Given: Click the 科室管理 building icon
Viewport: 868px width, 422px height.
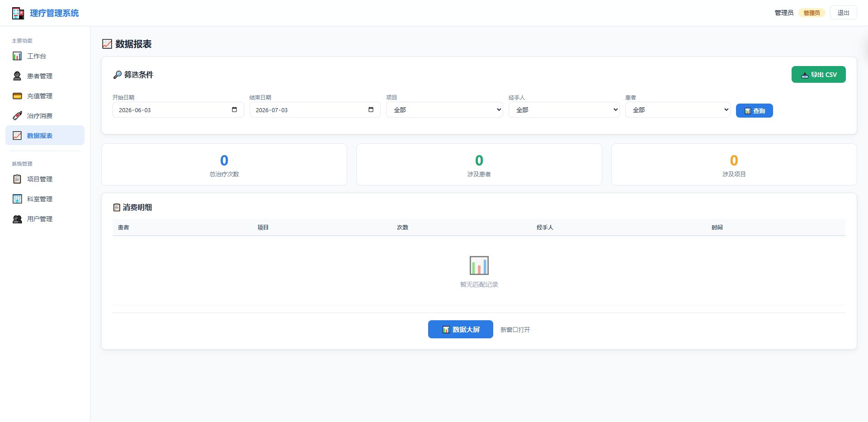Looking at the screenshot, I should [x=17, y=199].
